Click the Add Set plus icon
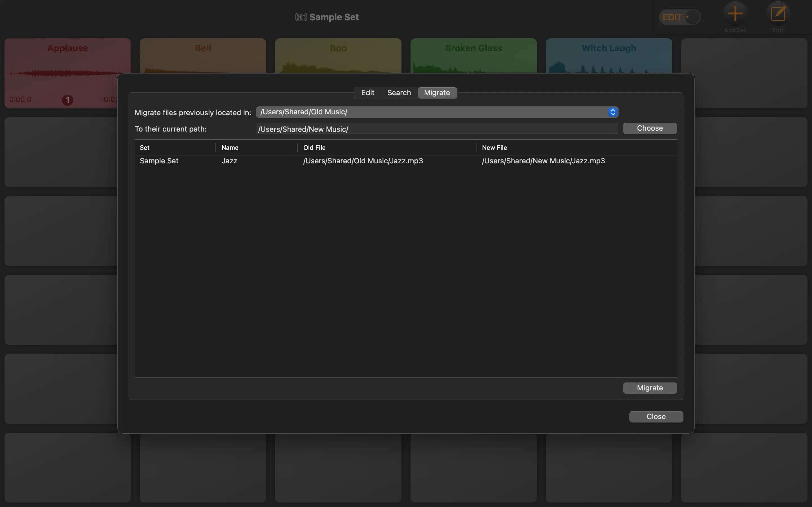Image resolution: width=812 pixels, height=507 pixels. point(735,14)
